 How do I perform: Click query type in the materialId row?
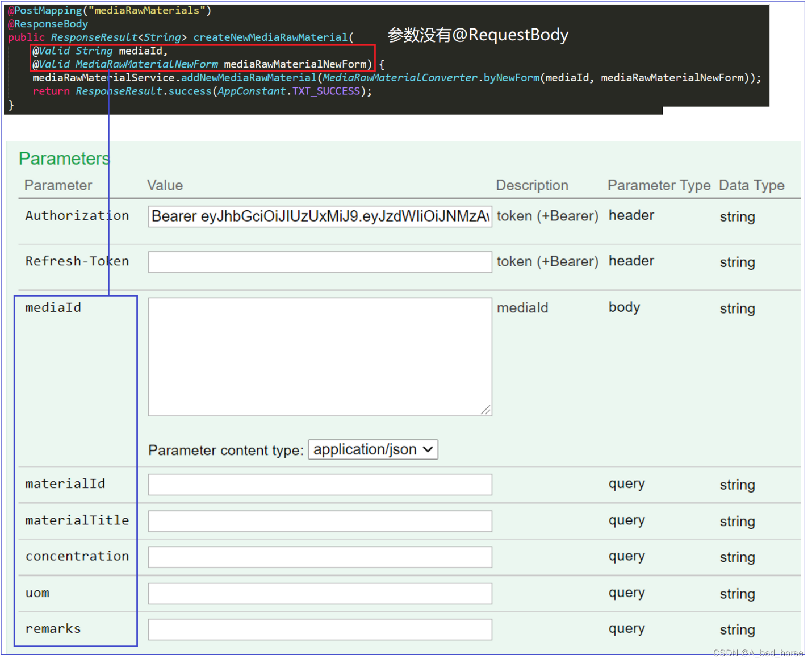coord(627,484)
